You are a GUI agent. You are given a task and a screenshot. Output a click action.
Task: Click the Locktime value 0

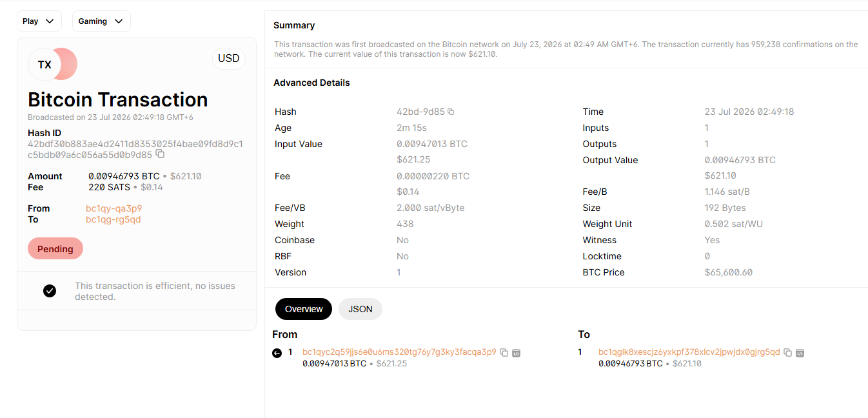(707, 256)
